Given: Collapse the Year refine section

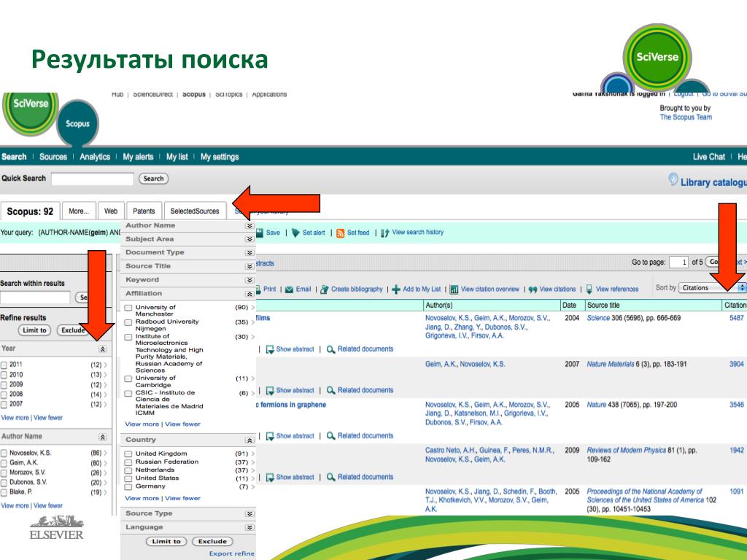Looking at the screenshot, I should point(102,349).
